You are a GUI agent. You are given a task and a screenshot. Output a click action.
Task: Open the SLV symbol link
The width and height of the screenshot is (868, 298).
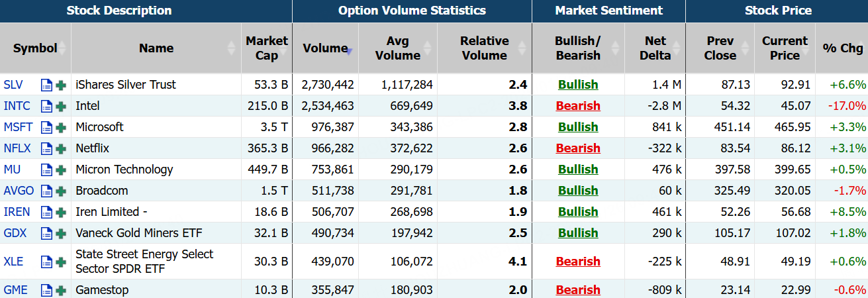click(x=13, y=85)
